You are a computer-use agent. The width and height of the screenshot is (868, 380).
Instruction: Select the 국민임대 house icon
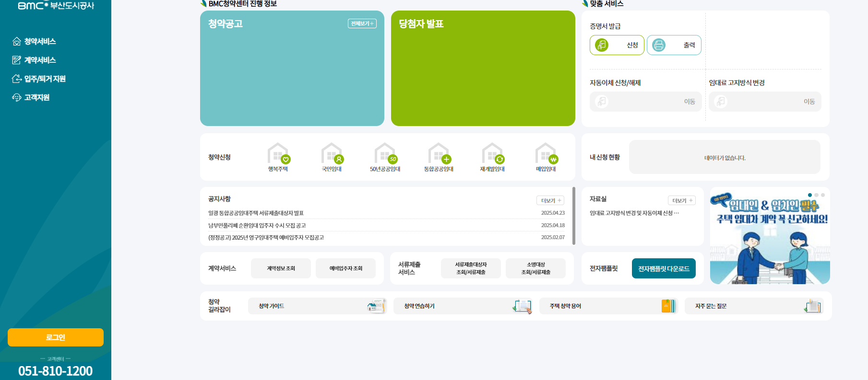[x=332, y=154]
